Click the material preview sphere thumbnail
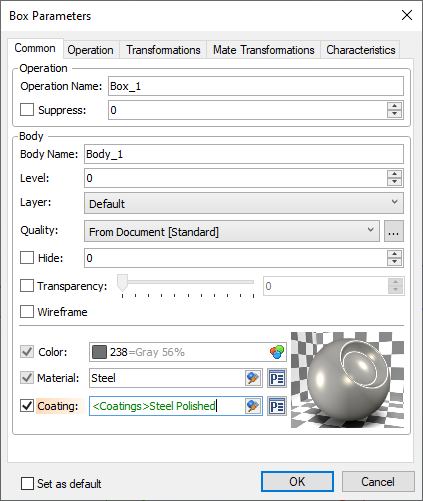 (347, 380)
